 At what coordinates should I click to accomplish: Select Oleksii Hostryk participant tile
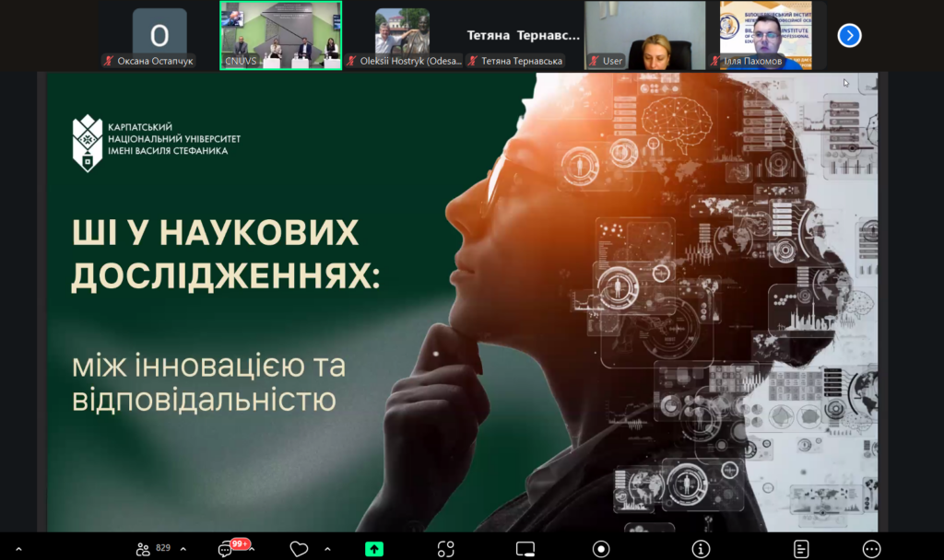tap(404, 35)
